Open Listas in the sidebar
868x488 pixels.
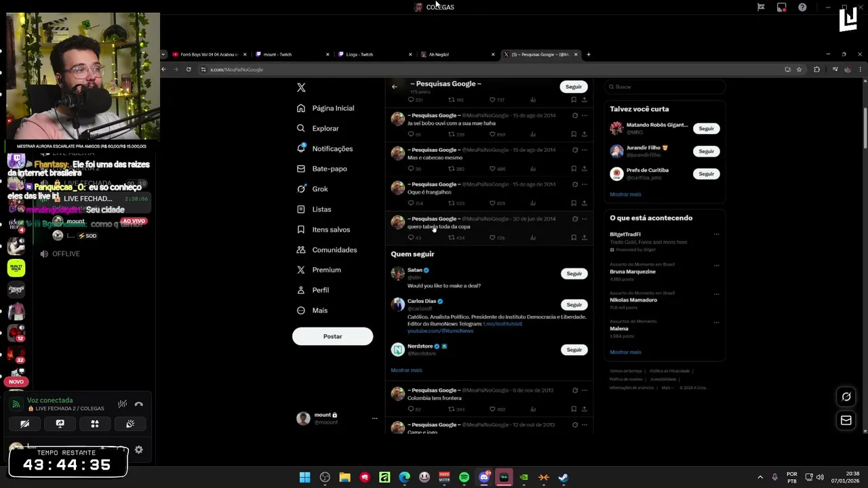[314, 209]
